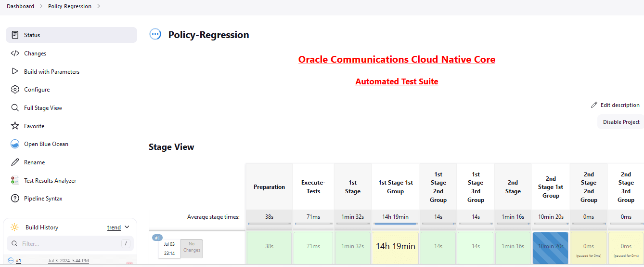Click the #1 build badge in Stage View
The height and width of the screenshot is (267, 644).
[157, 238]
